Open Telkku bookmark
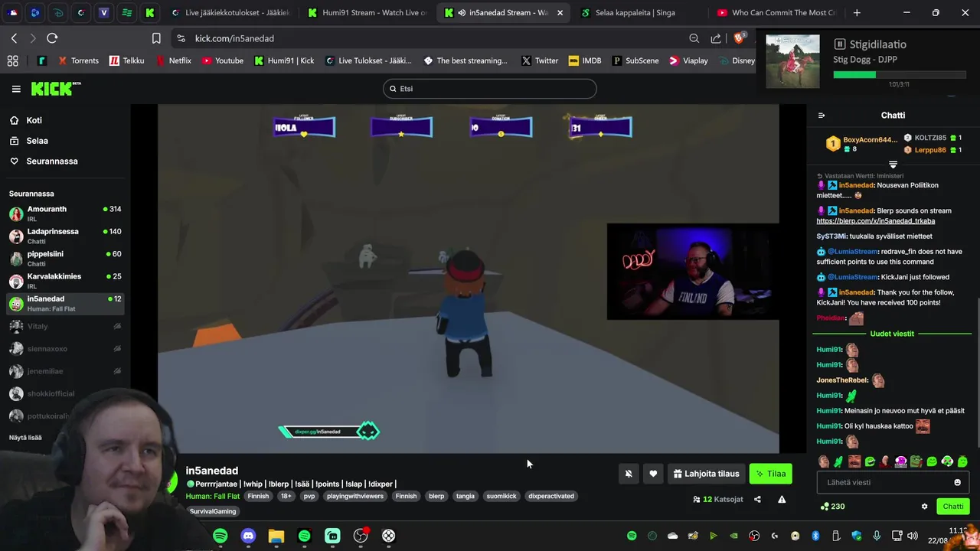 coord(126,60)
